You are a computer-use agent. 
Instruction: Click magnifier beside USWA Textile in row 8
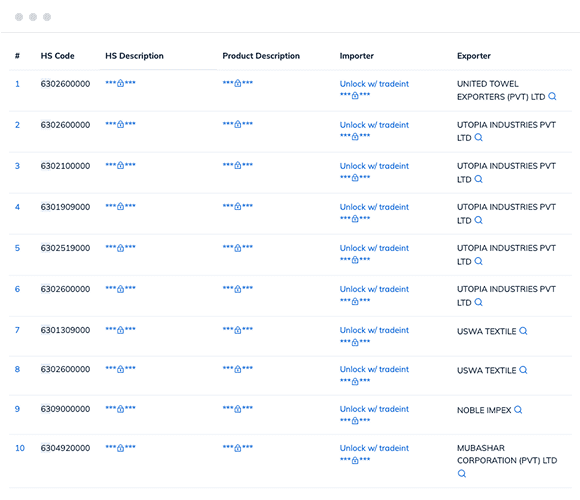pos(523,370)
